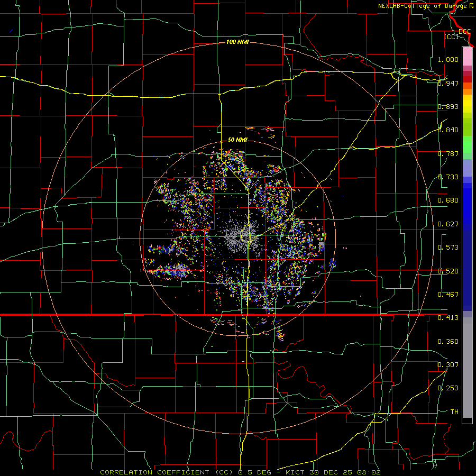Click the pink top segment of the color bar
This screenshot has width=476, height=476.
pos(467,56)
